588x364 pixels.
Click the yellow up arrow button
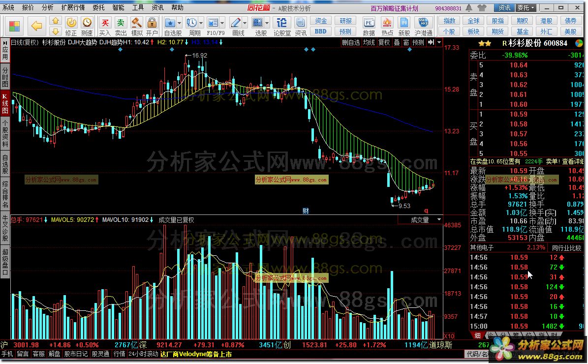(56, 21)
